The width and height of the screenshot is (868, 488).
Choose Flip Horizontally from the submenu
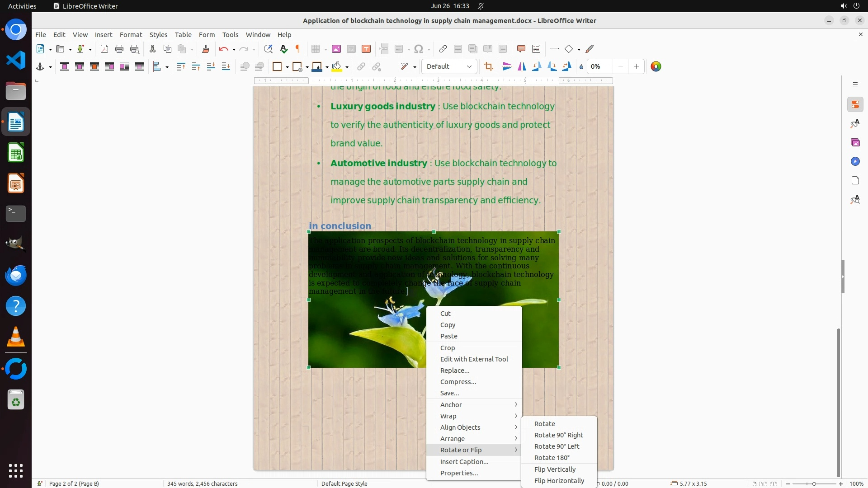[x=559, y=481]
